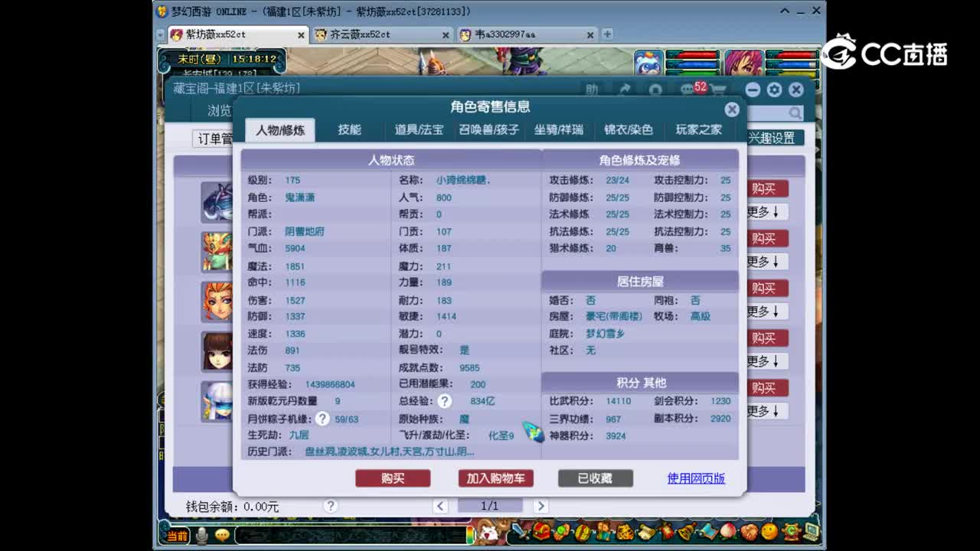
Task: Click the 历史门派 list text
Action: 389,452
